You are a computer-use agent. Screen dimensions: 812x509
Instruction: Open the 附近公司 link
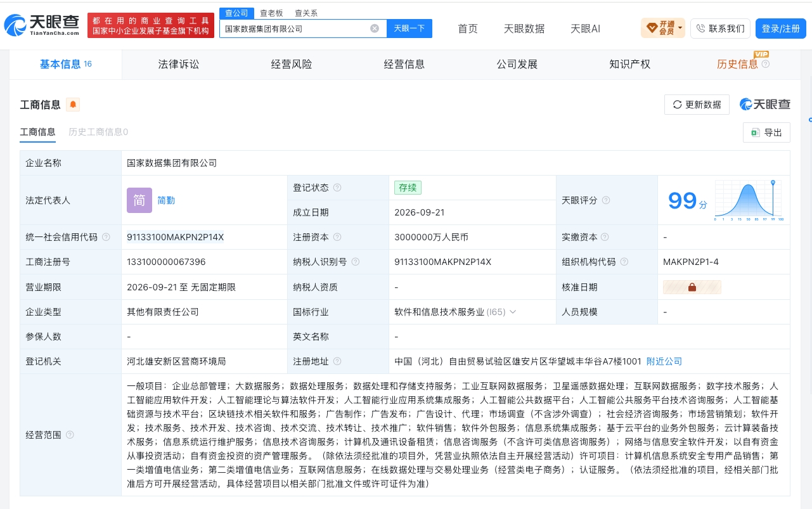[664, 361]
